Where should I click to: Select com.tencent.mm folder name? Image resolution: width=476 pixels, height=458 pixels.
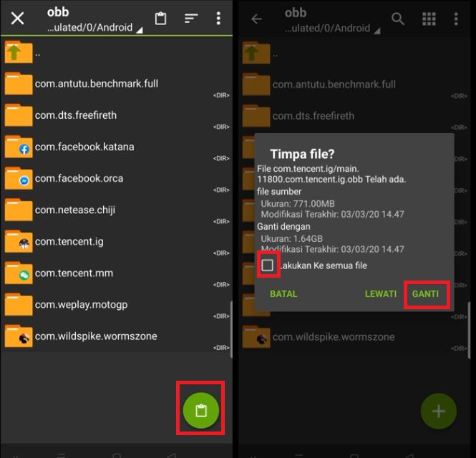point(74,273)
